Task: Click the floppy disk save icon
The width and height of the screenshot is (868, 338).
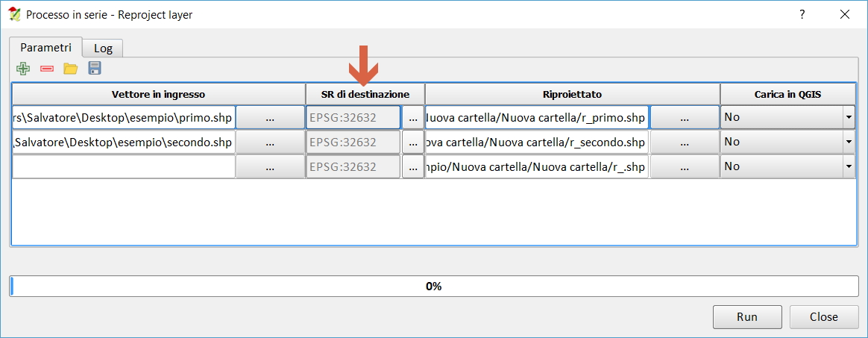Action: [x=95, y=69]
